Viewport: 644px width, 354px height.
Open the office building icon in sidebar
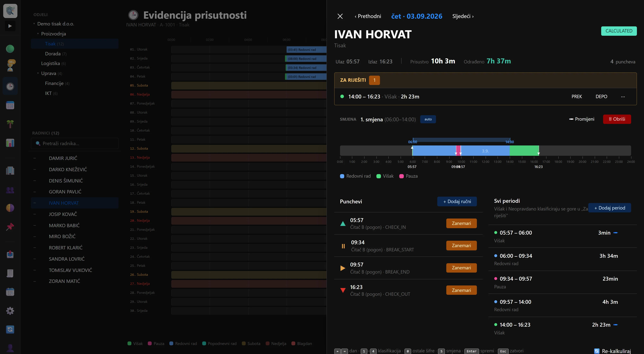pyautogui.click(x=10, y=170)
